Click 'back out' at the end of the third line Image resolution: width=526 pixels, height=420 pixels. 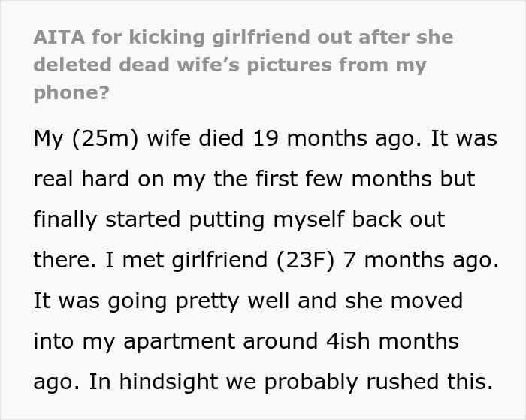398,219
